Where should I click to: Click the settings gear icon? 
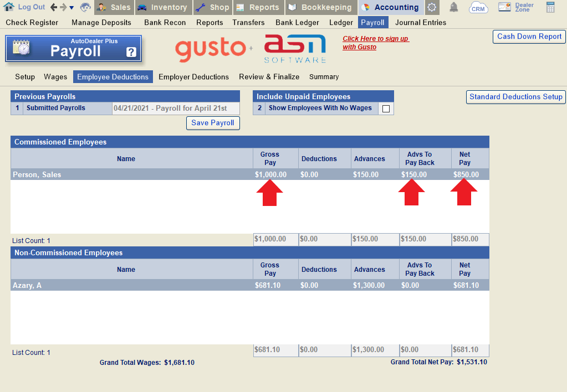(432, 7)
